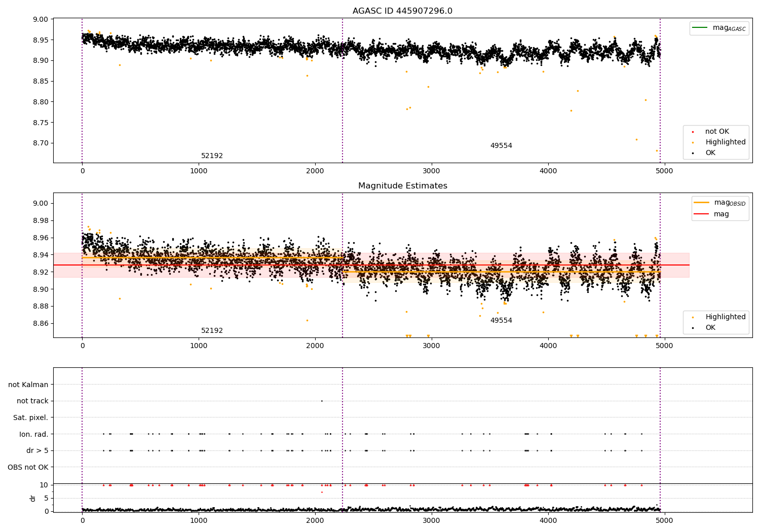
Task: Click the orange mag OBSID legend line
Action: [x=702, y=202]
